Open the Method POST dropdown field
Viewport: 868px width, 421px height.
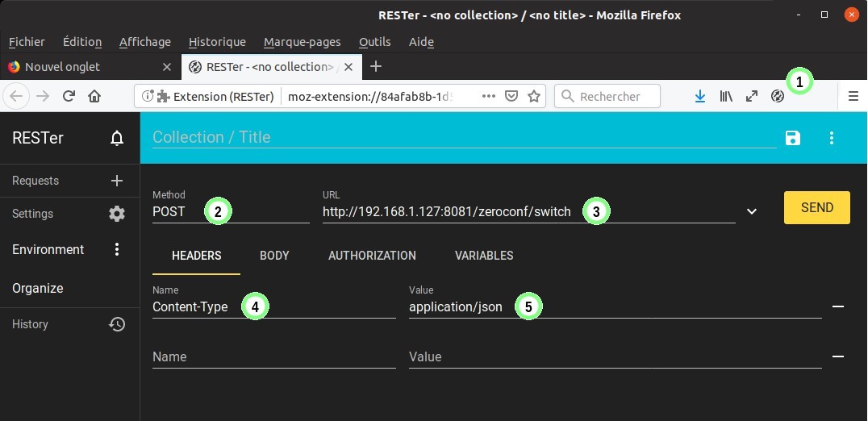pos(230,212)
